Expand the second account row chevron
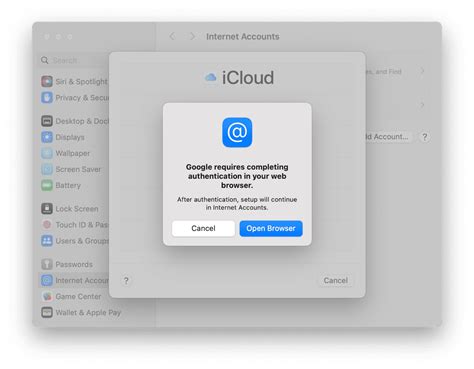The height and width of the screenshot is (369, 474). (x=422, y=105)
